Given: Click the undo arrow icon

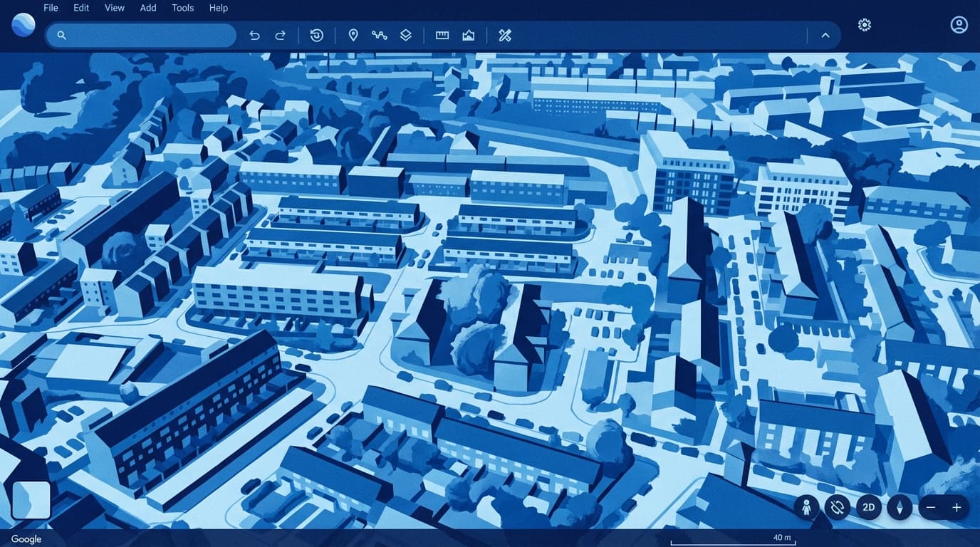Looking at the screenshot, I should pos(254,36).
